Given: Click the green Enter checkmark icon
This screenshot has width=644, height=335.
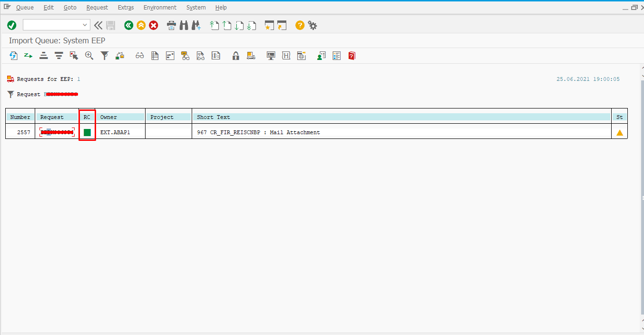Looking at the screenshot, I should pos(12,25).
